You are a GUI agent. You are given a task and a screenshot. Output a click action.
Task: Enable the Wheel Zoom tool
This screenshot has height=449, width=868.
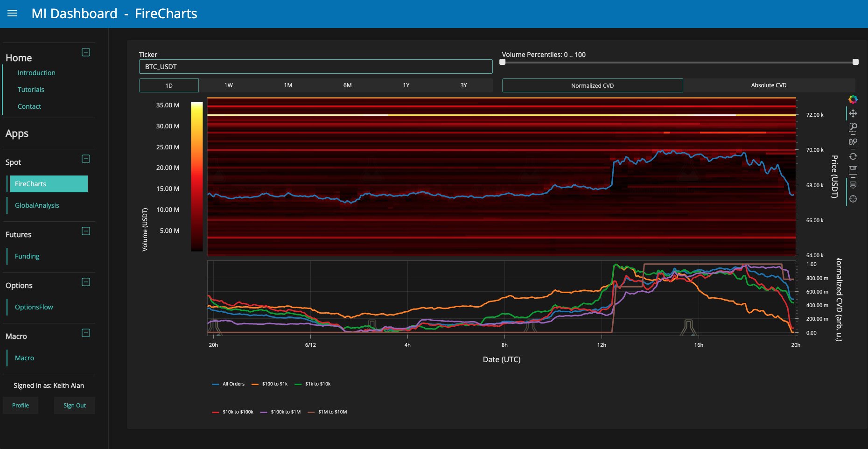pyautogui.click(x=853, y=142)
